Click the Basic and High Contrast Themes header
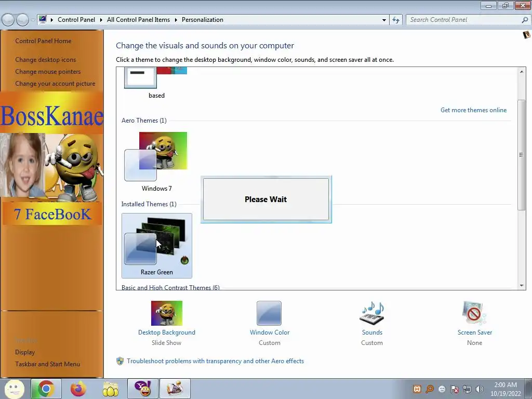Screen dimensions: 532x399 [170, 287]
